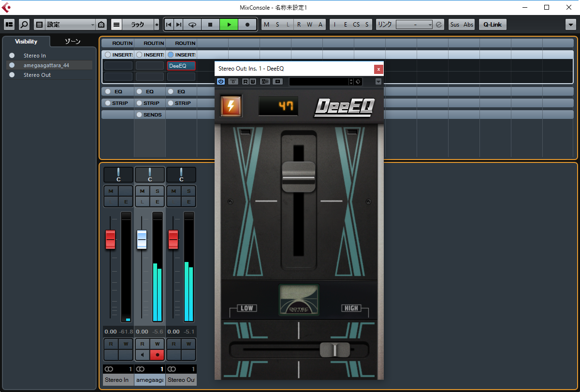The height and width of the screenshot is (392, 580).
Task: Click stereo link icon on Stereo In channel
Action: click(109, 369)
